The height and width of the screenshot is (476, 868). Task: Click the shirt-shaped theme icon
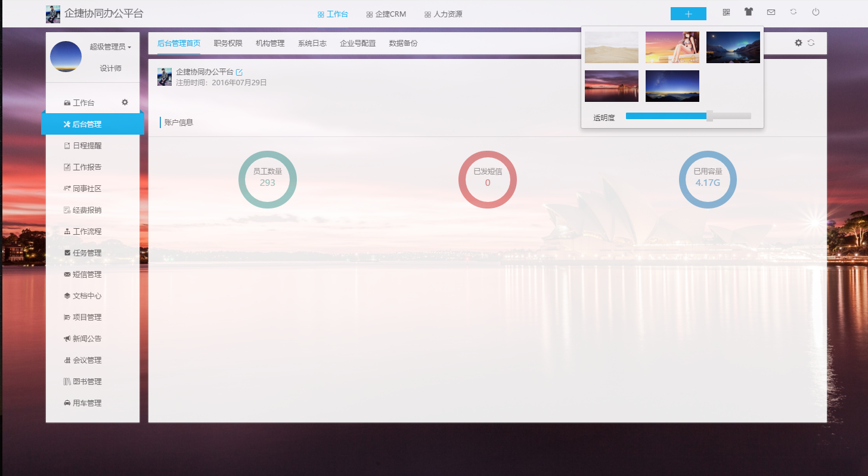(x=748, y=12)
